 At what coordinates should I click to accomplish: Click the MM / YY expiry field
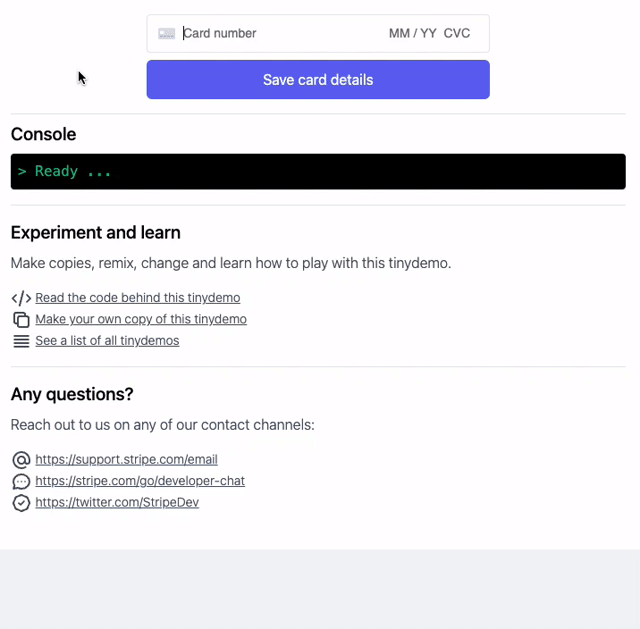(x=413, y=33)
